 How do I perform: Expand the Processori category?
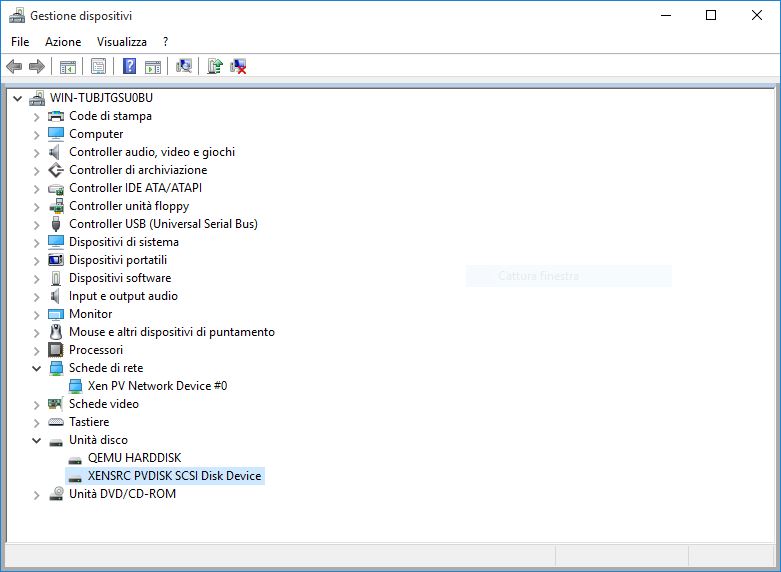tap(37, 350)
